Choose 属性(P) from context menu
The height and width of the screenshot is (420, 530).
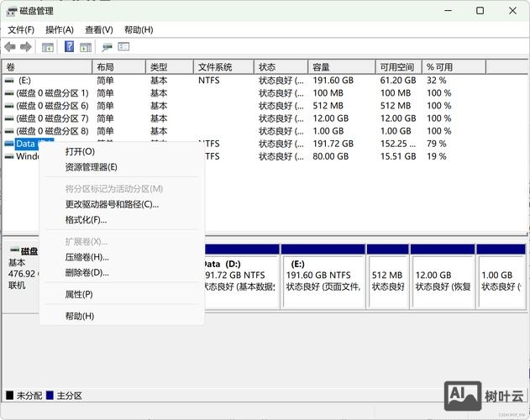coord(122,294)
